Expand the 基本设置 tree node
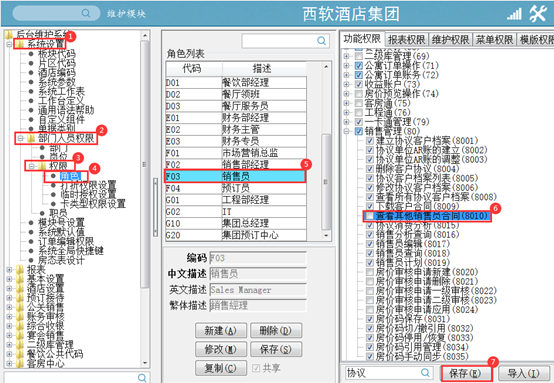Viewport: 554px width, 383px height. pos(9,279)
